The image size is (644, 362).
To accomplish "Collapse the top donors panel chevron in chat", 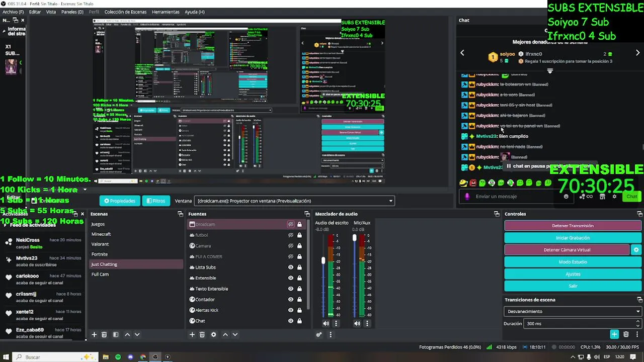I will 550,71.
